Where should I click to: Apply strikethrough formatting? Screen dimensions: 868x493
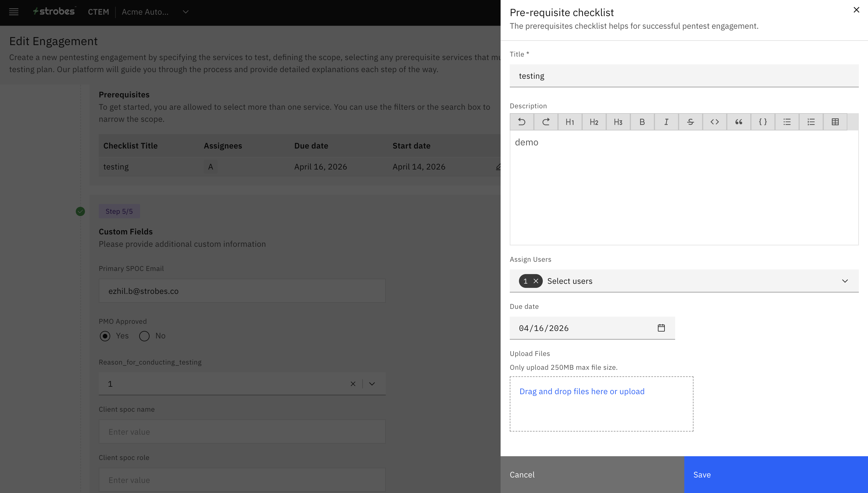pos(690,122)
